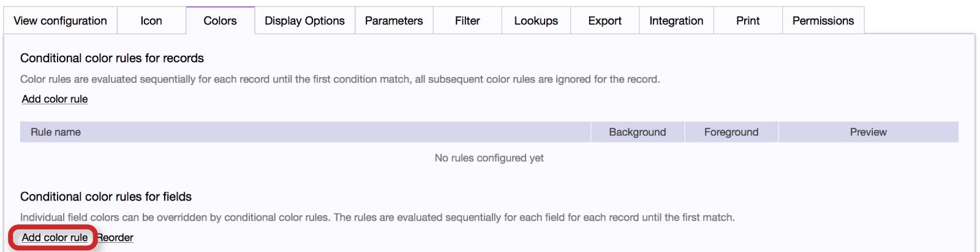Click 'Conditional color rules for fields' heading
980x252 pixels.
point(106,196)
